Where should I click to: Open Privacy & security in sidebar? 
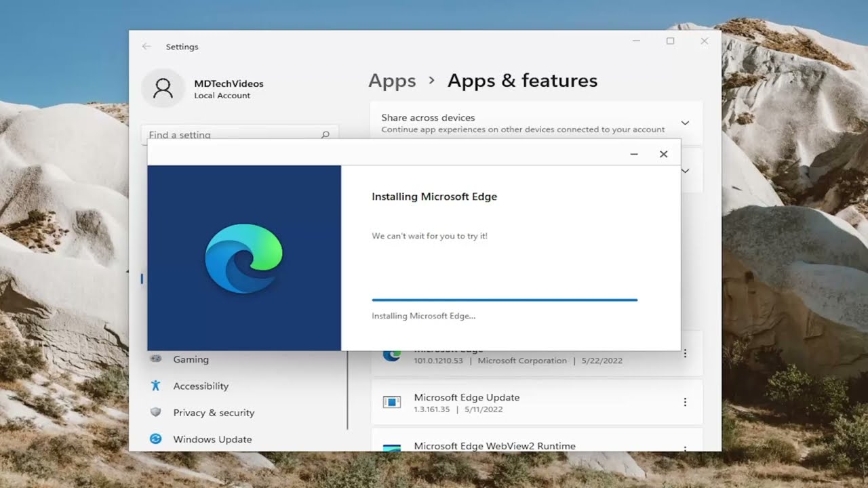tap(214, 412)
